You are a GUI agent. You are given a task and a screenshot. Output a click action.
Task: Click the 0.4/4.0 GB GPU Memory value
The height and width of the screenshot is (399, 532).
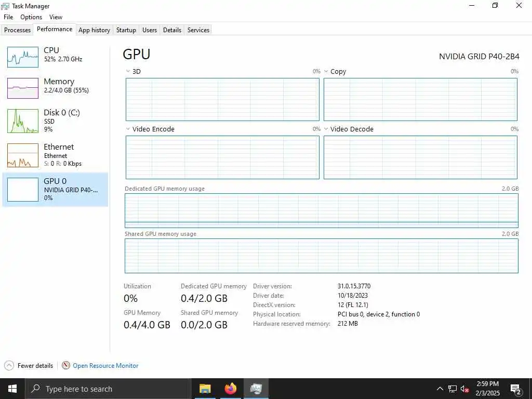click(x=147, y=325)
